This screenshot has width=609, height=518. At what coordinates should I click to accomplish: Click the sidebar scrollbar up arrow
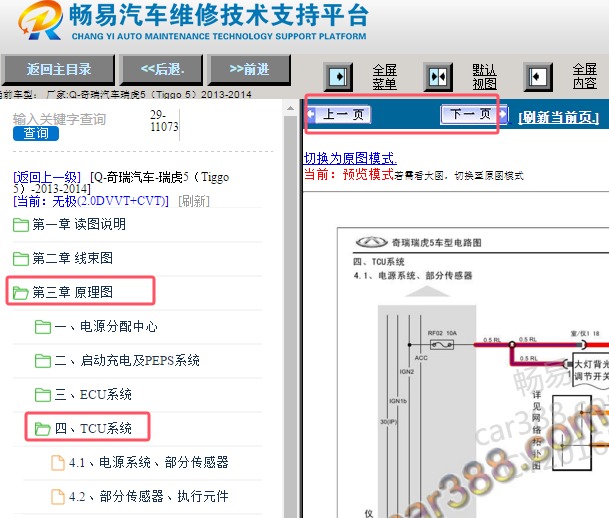click(x=291, y=108)
